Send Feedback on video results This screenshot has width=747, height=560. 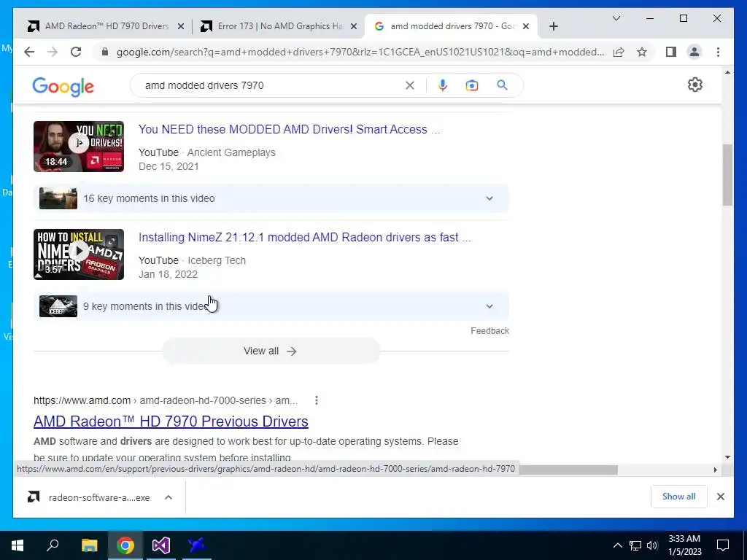[489, 331]
